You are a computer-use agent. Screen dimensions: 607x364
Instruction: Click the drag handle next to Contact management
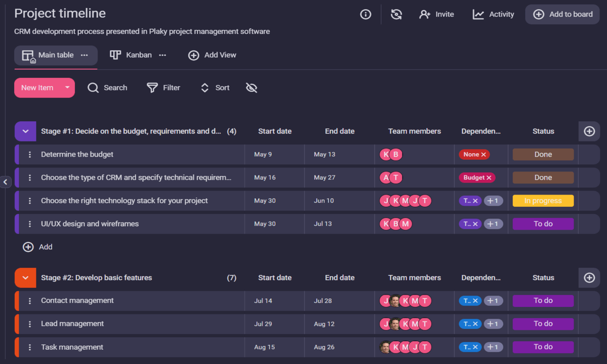(29, 300)
